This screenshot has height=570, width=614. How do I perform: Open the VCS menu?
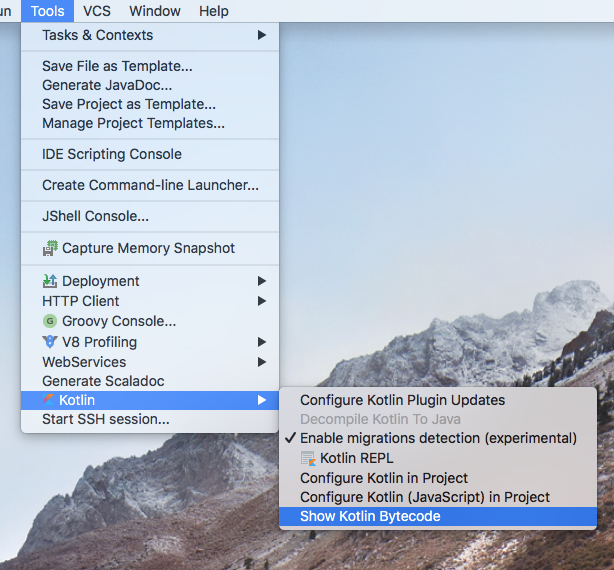(x=97, y=11)
